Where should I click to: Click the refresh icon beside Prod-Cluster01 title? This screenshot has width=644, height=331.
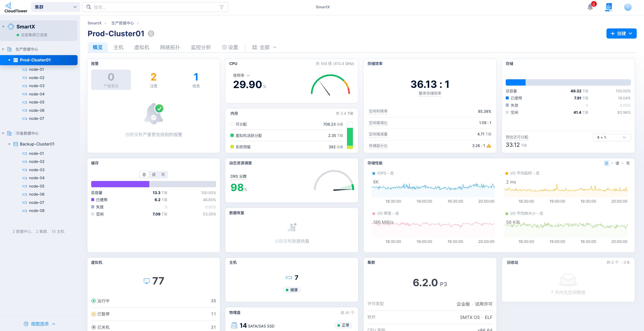click(151, 34)
